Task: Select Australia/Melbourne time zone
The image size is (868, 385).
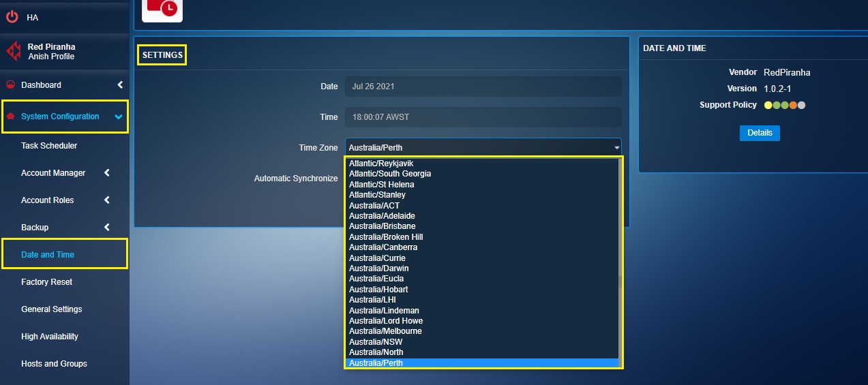Action: 481,331
